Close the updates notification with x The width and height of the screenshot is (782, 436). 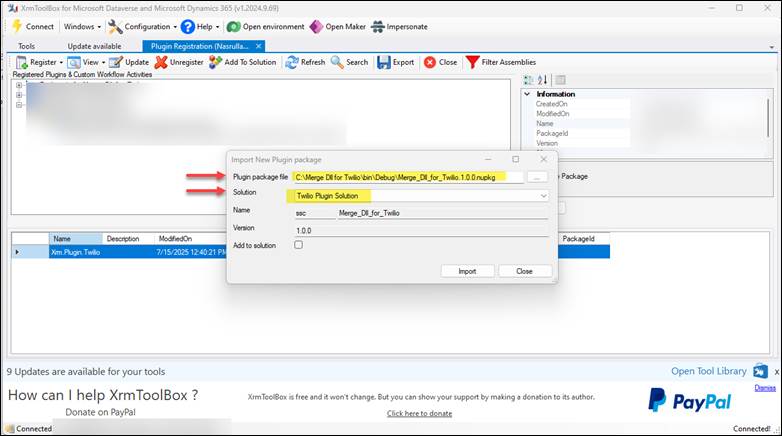point(777,372)
